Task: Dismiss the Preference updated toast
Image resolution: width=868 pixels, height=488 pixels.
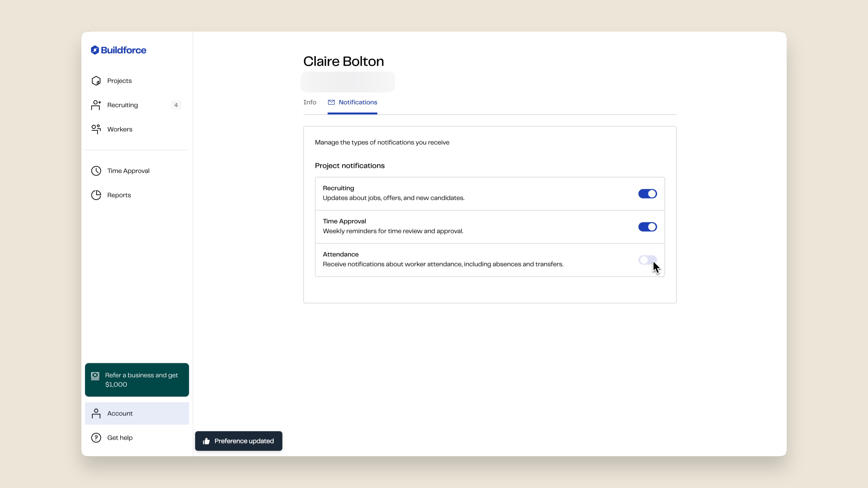Action: (x=239, y=441)
